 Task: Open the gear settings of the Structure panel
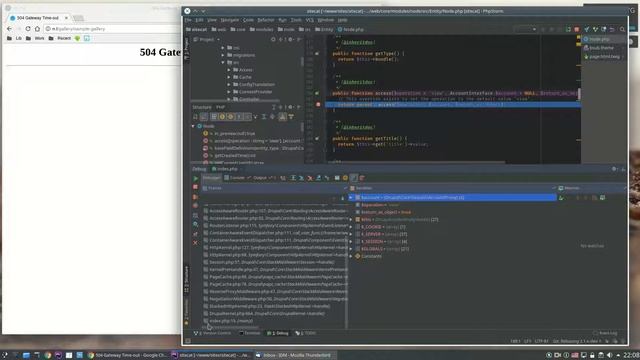pos(291,107)
